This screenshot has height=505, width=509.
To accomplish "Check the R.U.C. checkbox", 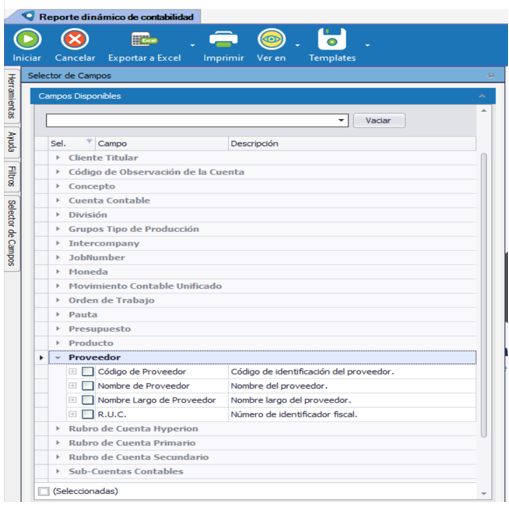I will [x=88, y=414].
